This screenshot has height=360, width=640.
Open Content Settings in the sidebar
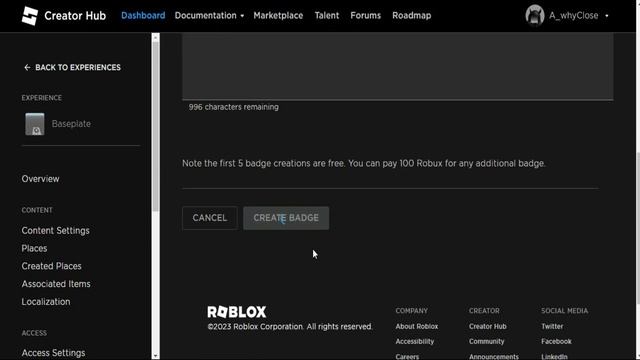tap(56, 231)
